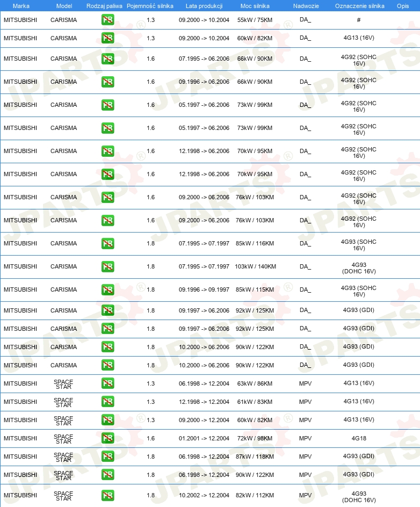Click the 1.3 capacity cell in the 55kW row

[151, 20]
